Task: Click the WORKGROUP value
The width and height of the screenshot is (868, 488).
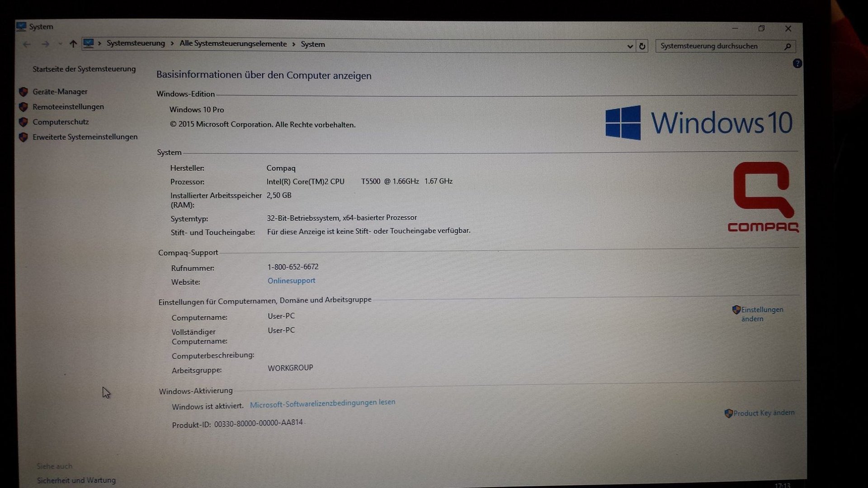Action: [290, 368]
